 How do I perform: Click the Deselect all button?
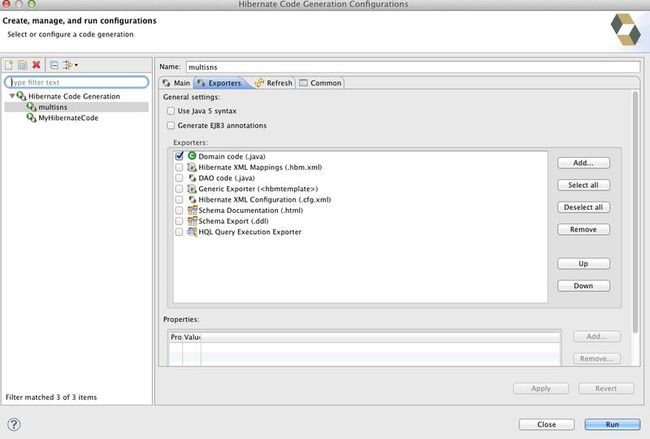(583, 207)
